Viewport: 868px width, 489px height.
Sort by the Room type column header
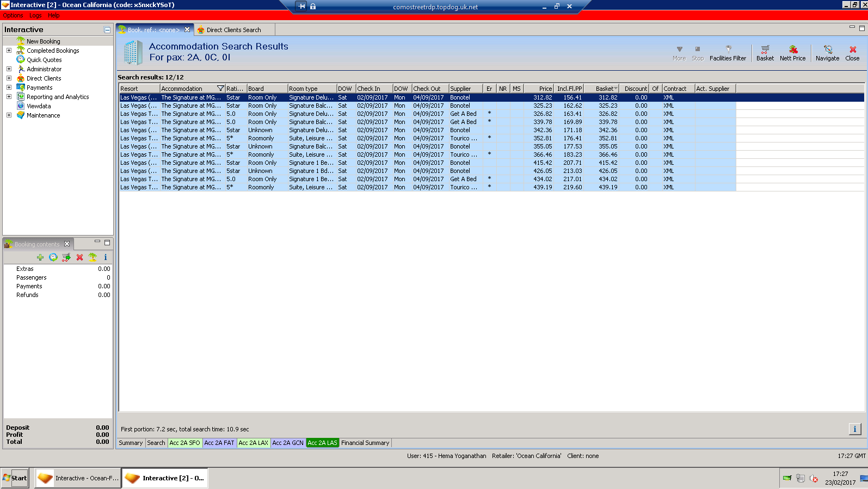click(x=312, y=89)
